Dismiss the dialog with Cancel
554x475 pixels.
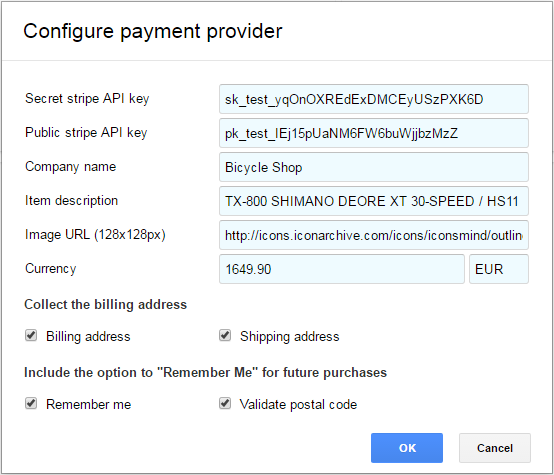495,448
